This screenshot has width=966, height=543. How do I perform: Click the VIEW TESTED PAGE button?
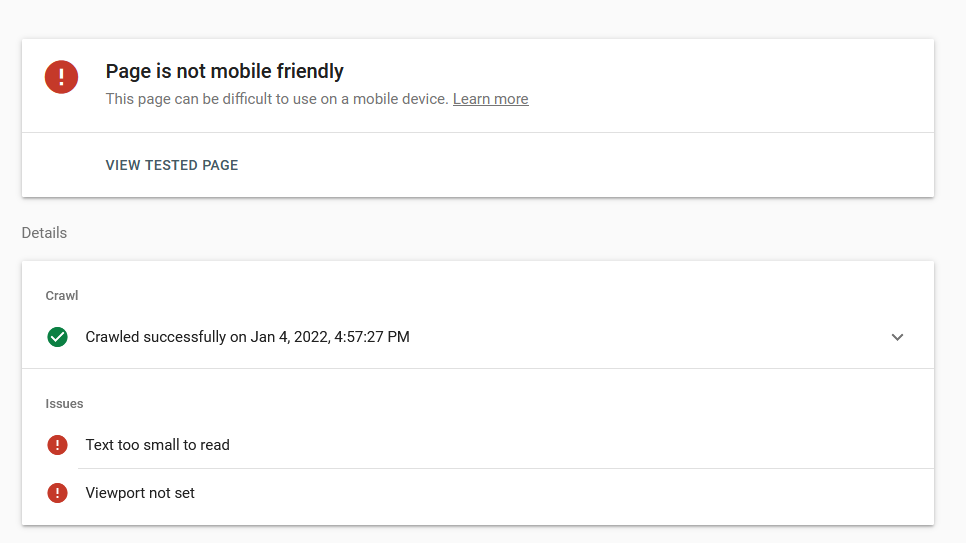pyautogui.click(x=172, y=165)
